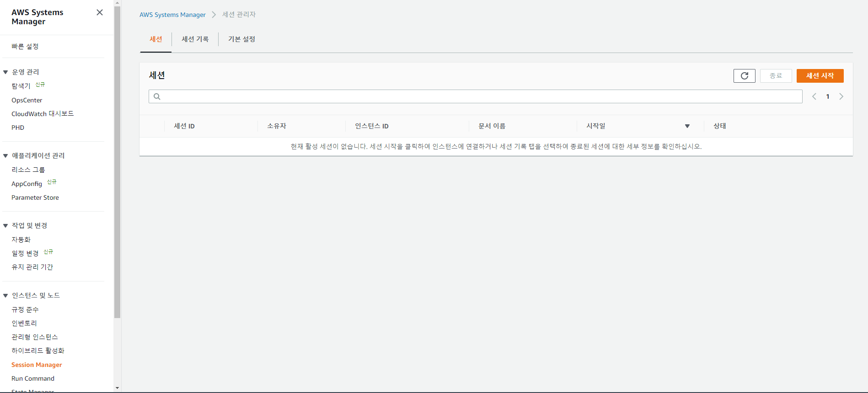Open 하이브리드 활성화 in sidebar
The height and width of the screenshot is (393, 868).
pos(38,351)
